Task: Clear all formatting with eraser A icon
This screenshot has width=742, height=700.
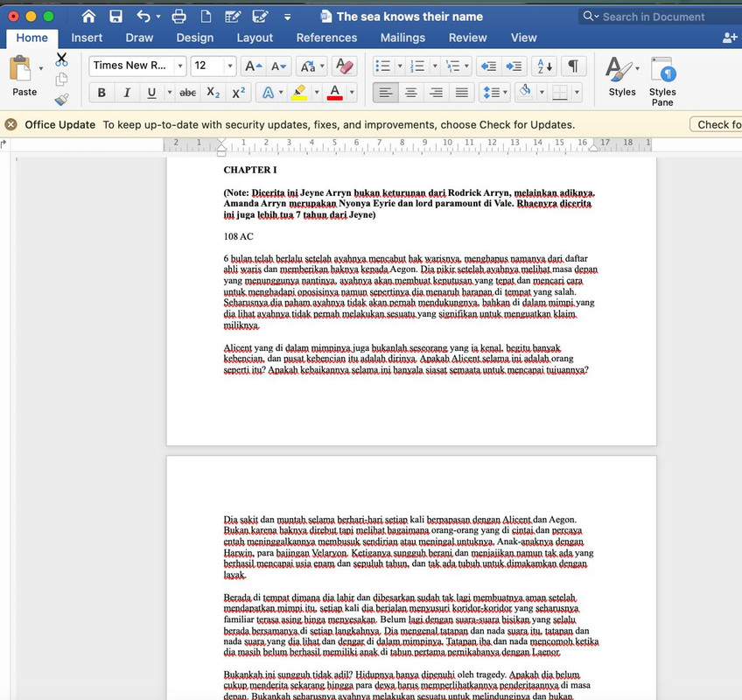Action: (344, 66)
